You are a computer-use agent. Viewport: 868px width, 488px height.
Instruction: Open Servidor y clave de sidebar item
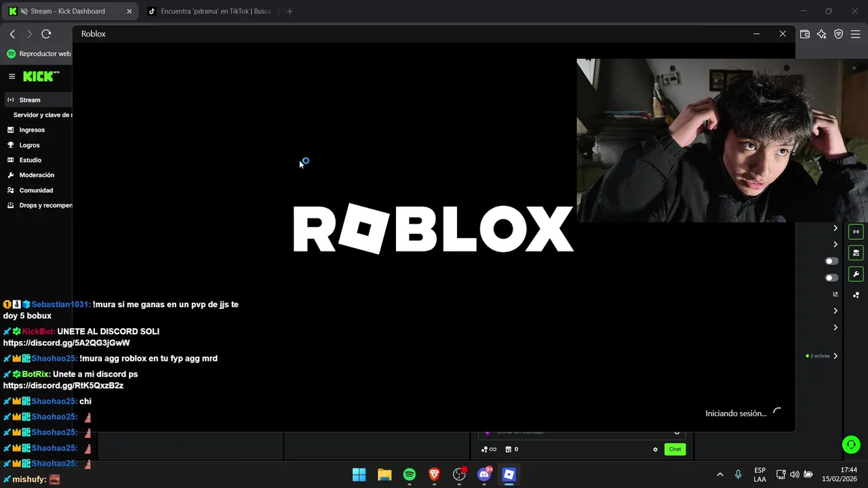click(42, 115)
